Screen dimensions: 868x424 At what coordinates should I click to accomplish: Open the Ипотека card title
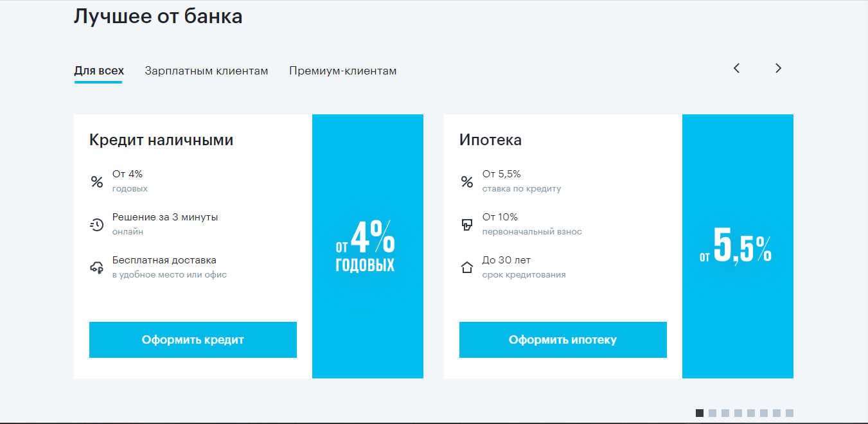click(x=490, y=140)
